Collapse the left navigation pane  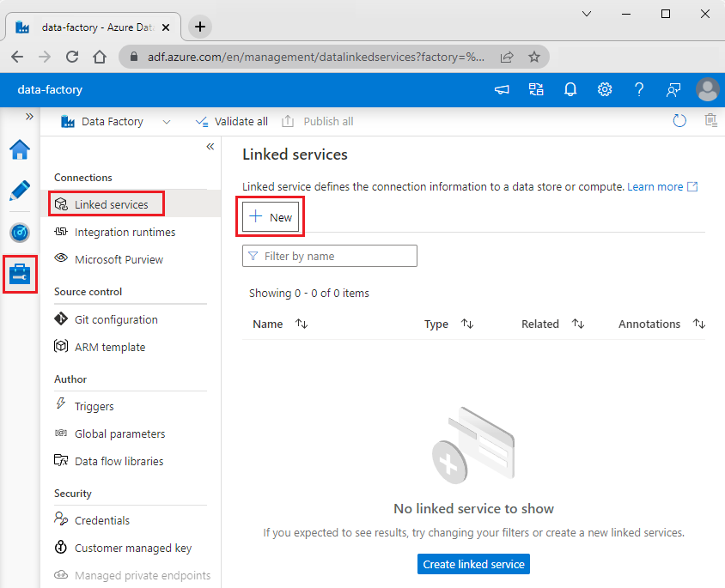tap(210, 147)
